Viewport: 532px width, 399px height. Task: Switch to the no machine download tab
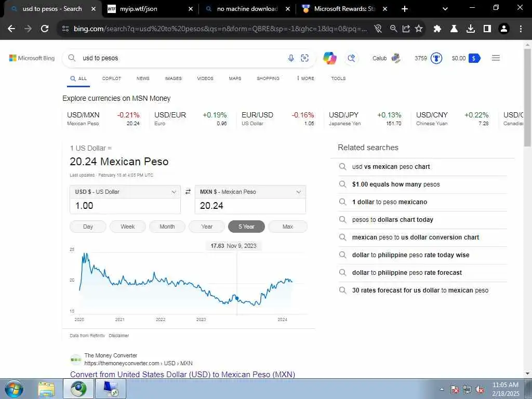(x=247, y=9)
